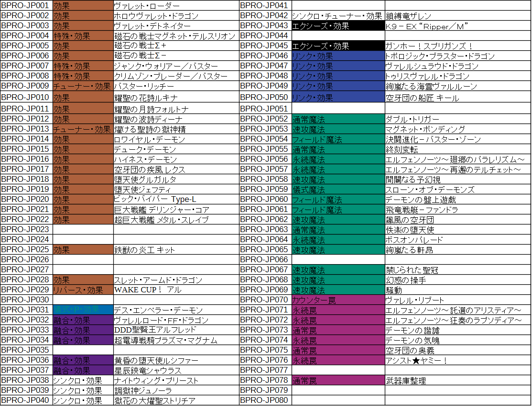
Task: Select the アシスト★ヤミー！ cell
Action: click(457, 361)
